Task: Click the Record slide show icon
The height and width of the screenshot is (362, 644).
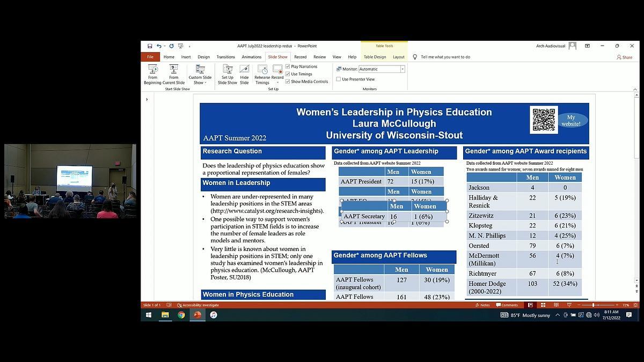Action: (x=277, y=69)
